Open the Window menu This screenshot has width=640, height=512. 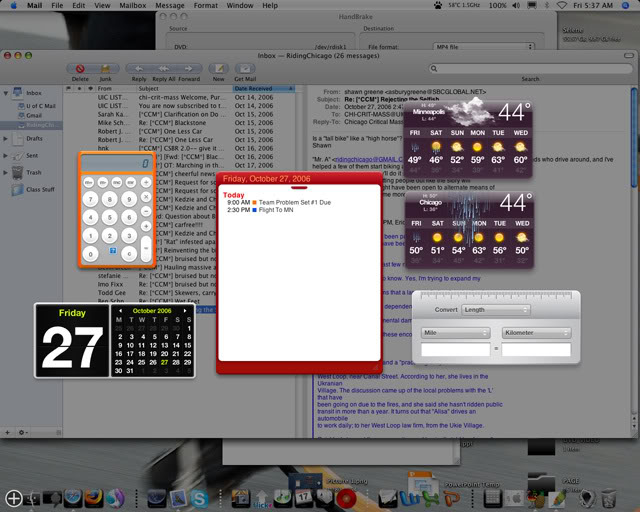click(x=240, y=5)
